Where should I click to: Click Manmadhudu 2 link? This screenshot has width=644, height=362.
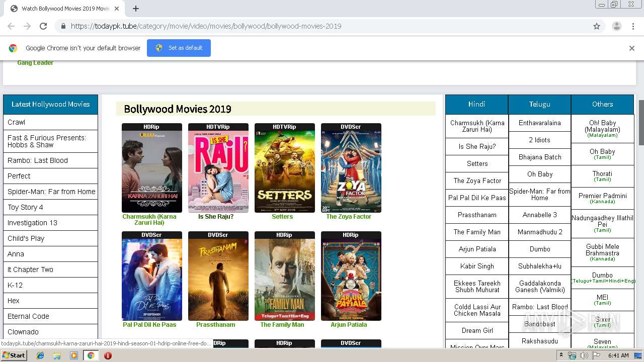point(540,232)
